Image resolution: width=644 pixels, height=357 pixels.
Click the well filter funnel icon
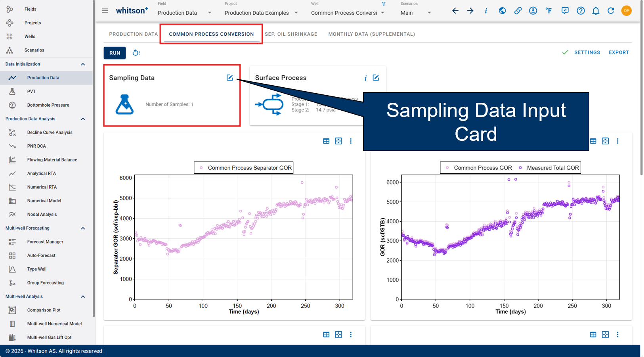point(383,4)
